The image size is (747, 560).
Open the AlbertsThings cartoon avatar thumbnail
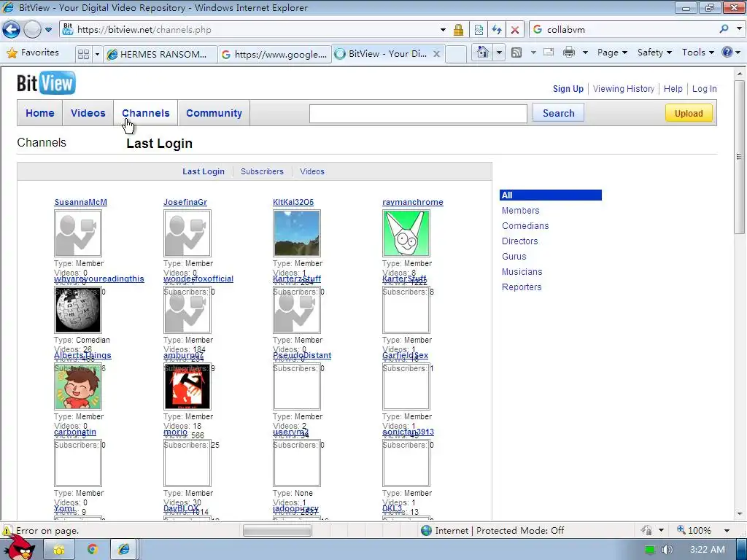[77, 386]
